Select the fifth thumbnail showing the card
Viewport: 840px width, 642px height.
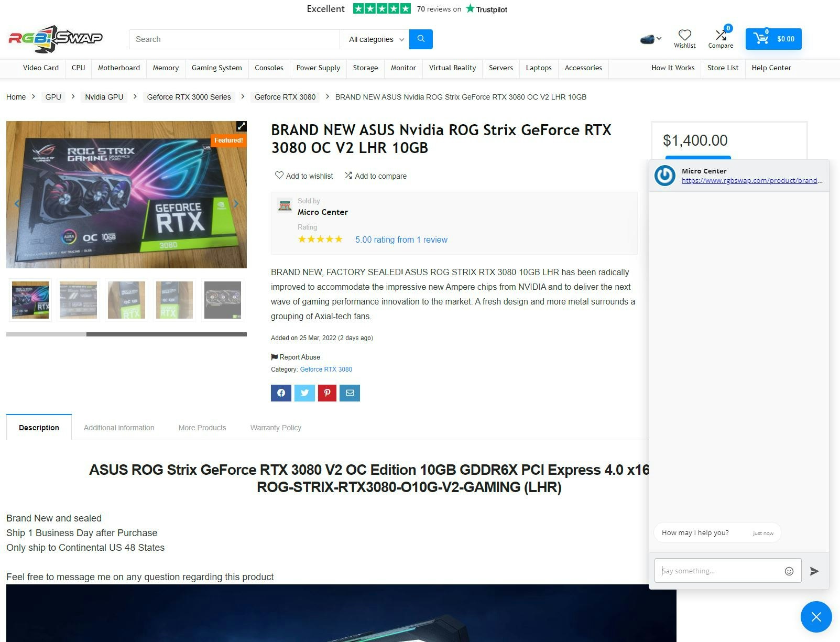[x=223, y=300]
